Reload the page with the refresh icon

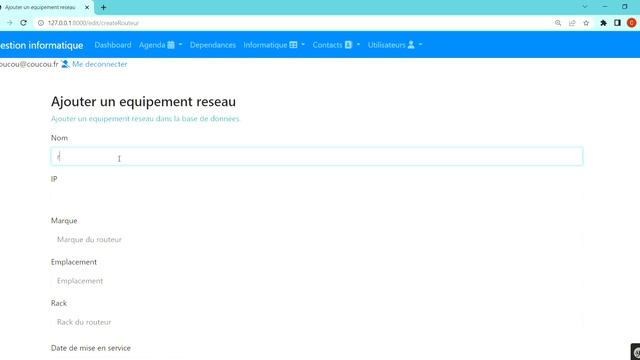23,23
